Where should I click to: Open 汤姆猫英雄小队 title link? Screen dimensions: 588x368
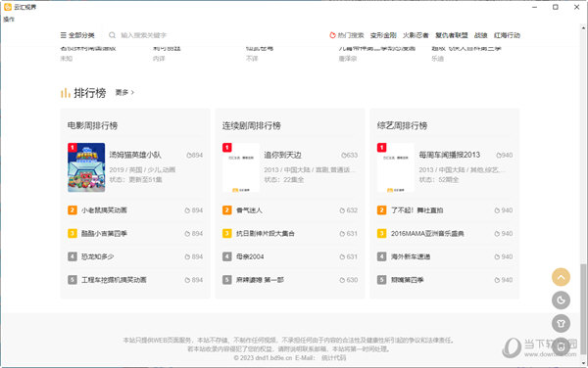(135, 155)
